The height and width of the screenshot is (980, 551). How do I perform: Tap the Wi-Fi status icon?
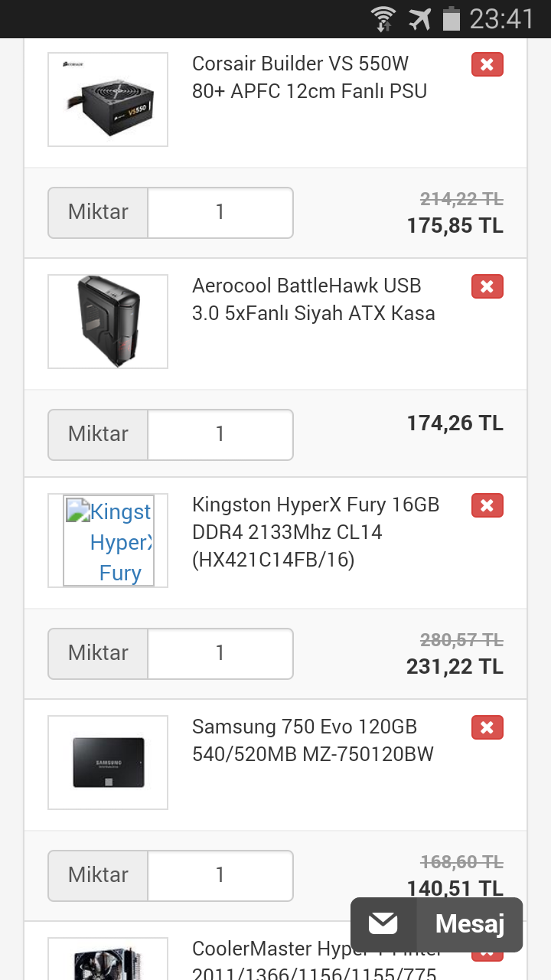[383, 18]
